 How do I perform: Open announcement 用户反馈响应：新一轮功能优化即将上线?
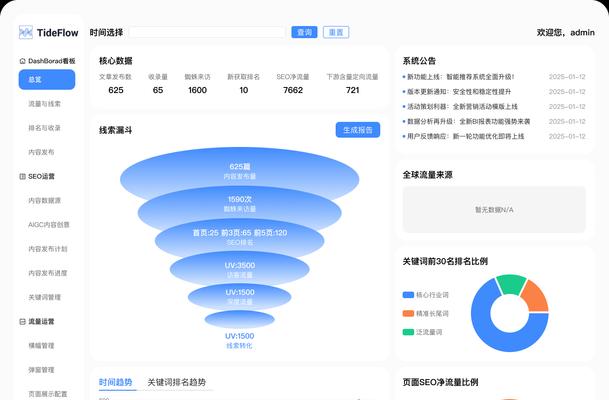465,136
